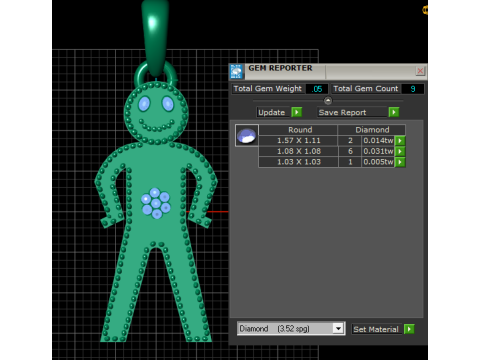Click the 0.031tw weight value
This screenshot has width=480, height=360.
tap(378, 151)
